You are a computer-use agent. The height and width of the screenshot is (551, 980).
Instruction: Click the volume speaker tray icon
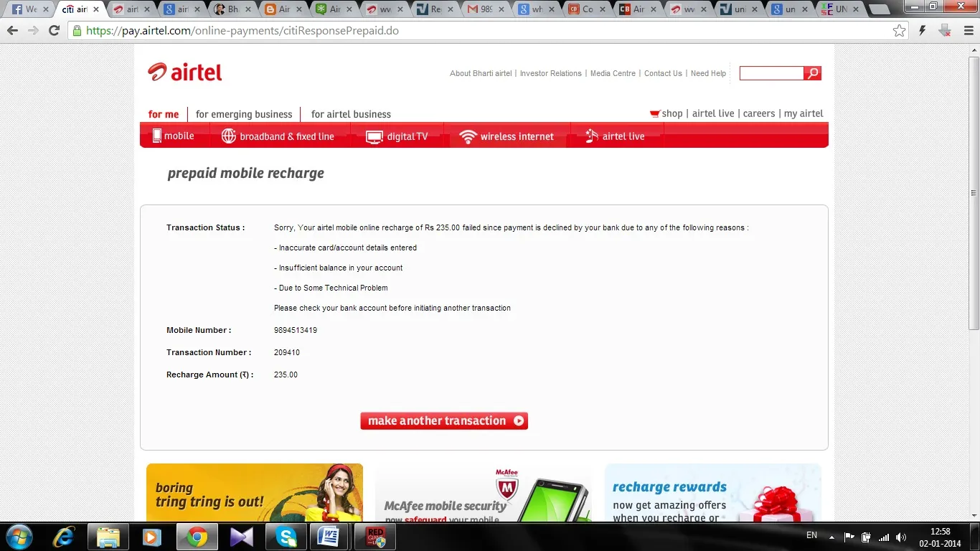(x=901, y=537)
